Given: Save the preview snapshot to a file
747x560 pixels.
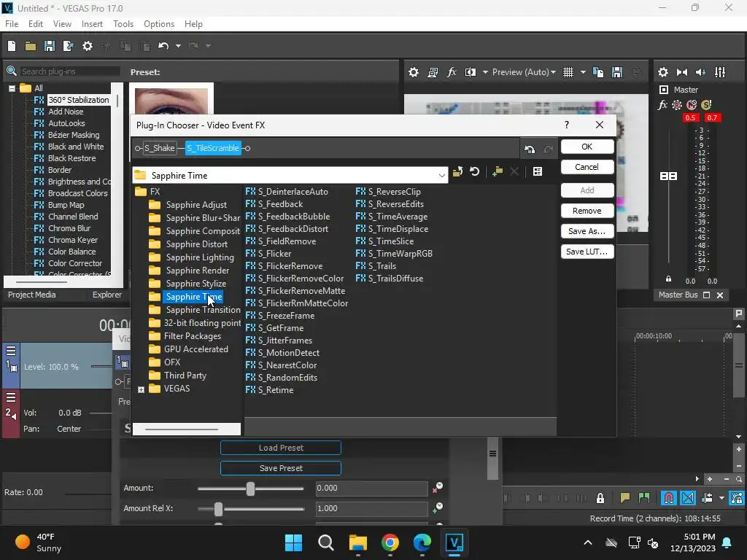Looking at the screenshot, I should coord(617,72).
